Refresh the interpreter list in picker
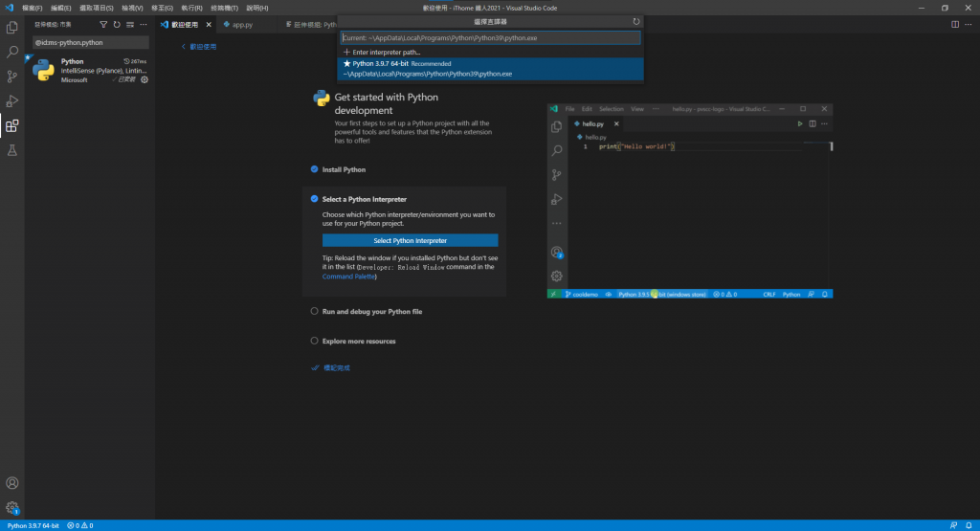 (x=636, y=21)
